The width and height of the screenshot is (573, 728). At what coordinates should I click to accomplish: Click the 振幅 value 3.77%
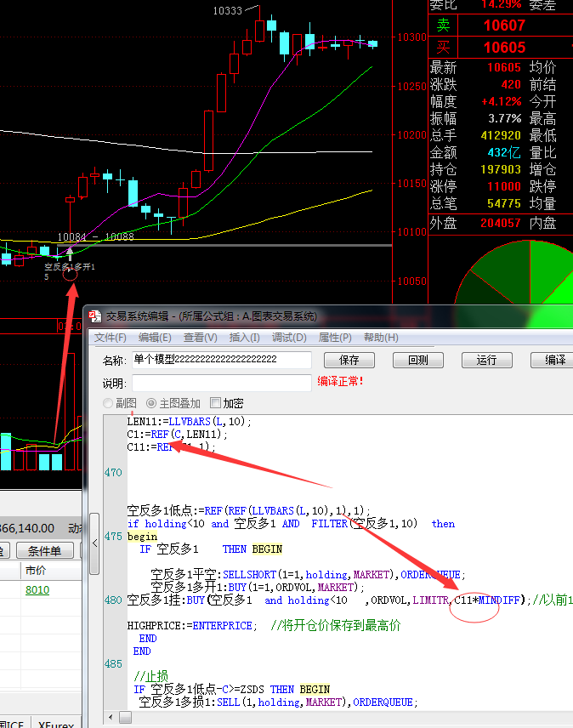[505, 118]
